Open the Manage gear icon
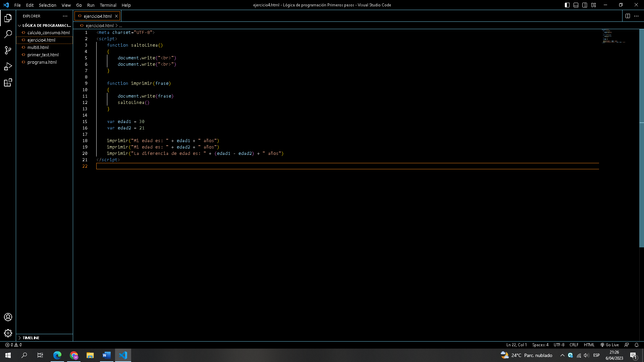644x362 pixels. (x=8, y=333)
